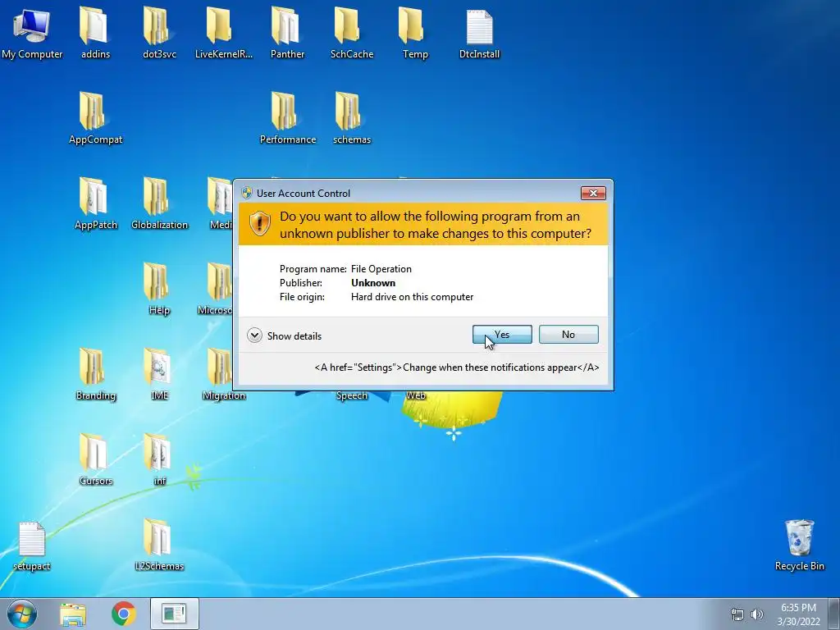Click the UAC shield warning icon
The width and height of the screenshot is (840, 630).
pyautogui.click(x=260, y=224)
